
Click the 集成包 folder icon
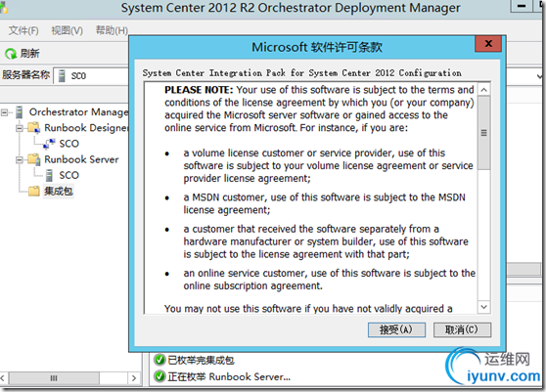pyautogui.click(x=34, y=191)
